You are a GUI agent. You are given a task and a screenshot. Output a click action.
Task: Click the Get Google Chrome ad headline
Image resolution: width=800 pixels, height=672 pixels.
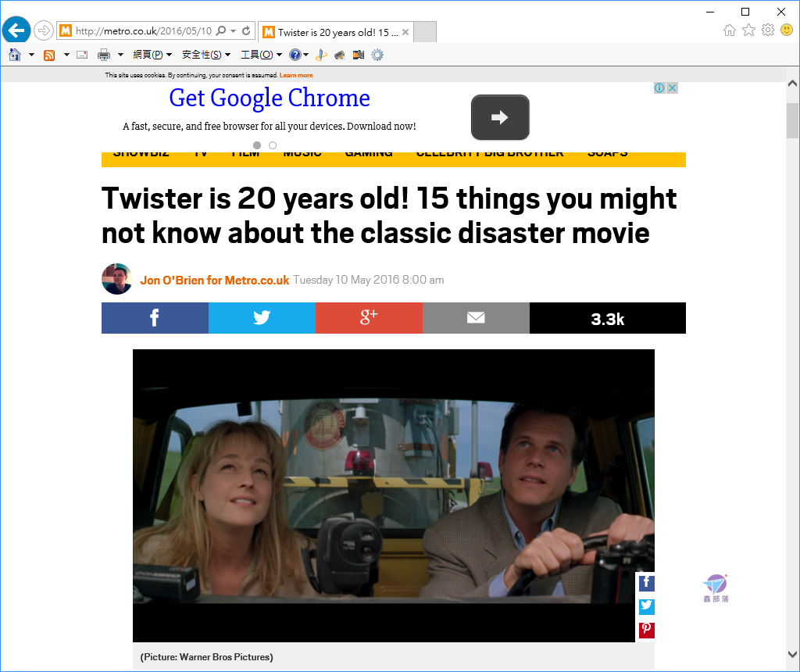click(270, 98)
